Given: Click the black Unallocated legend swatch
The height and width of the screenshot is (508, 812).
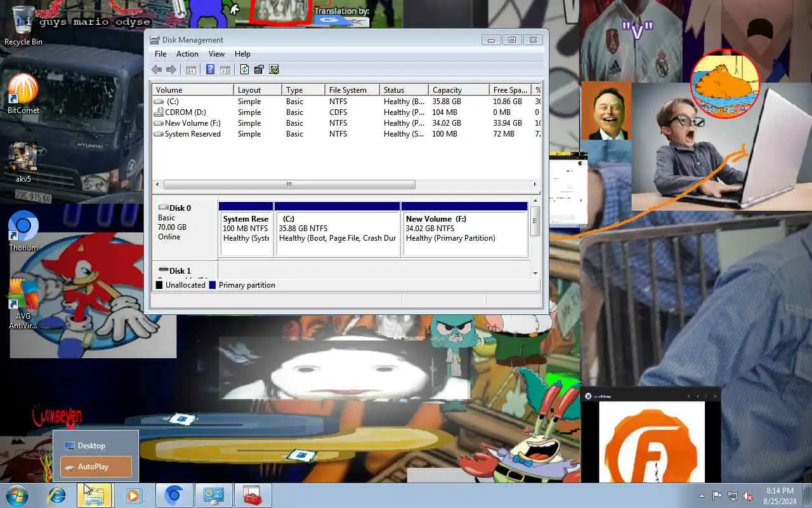Looking at the screenshot, I should [x=159, y=285].
